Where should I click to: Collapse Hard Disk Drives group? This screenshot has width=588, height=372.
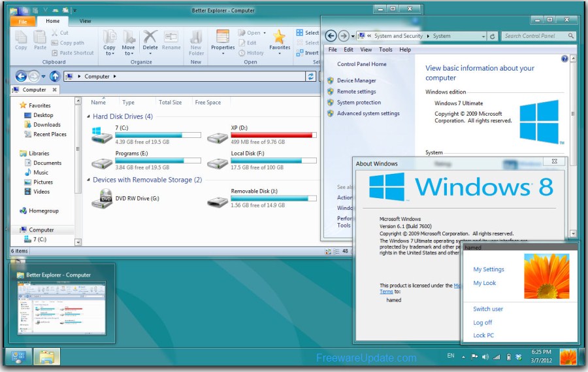click(88, 116)
